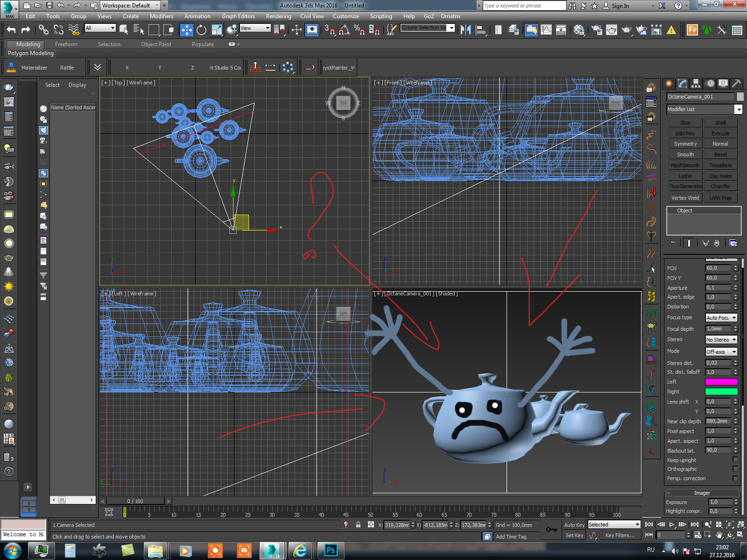Click the Windows Start button
The width and height of the screenshot is (747, 560).
pyautogui.click(x=12, y=551)
